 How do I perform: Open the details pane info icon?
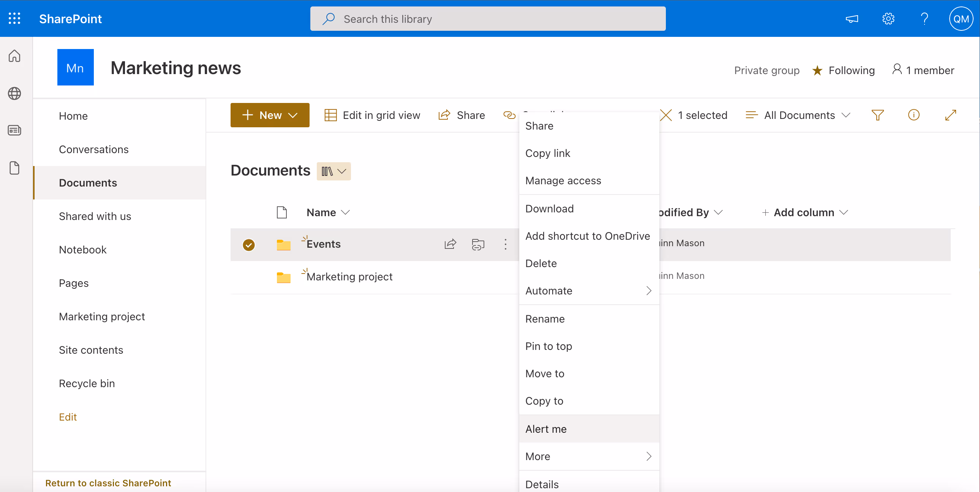(914, 115)
